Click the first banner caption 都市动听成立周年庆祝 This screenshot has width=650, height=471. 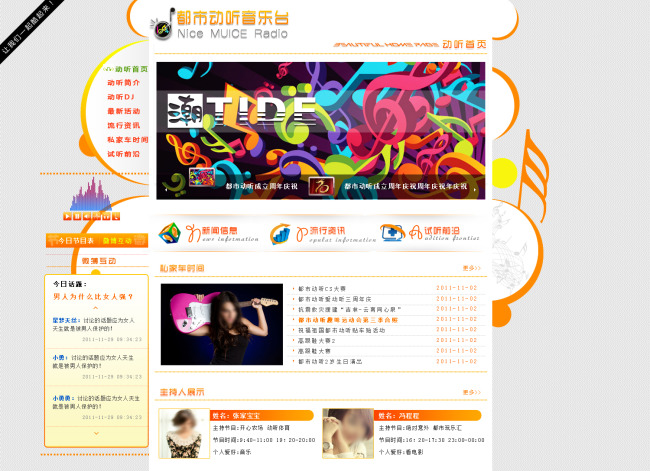click(262, 186)
